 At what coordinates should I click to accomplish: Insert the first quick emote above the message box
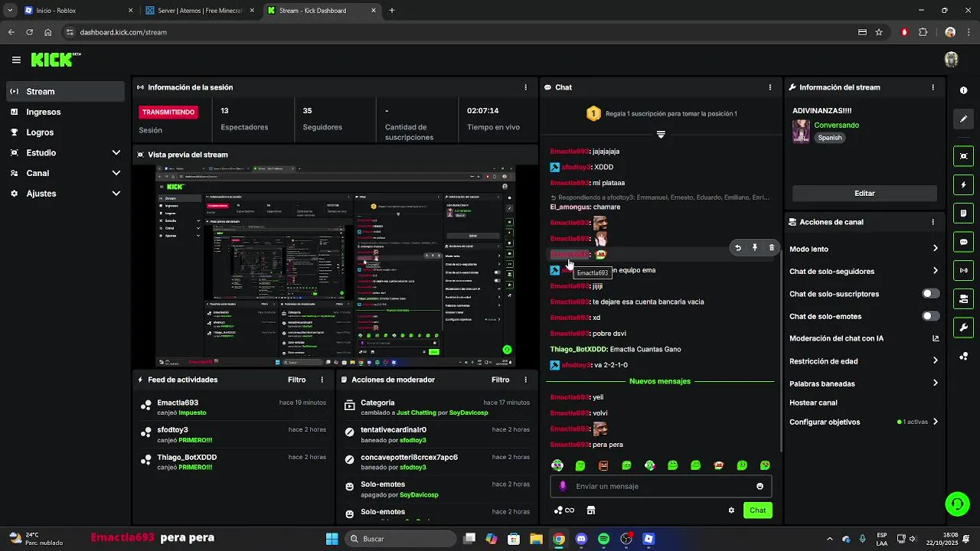tap(557, 465)
